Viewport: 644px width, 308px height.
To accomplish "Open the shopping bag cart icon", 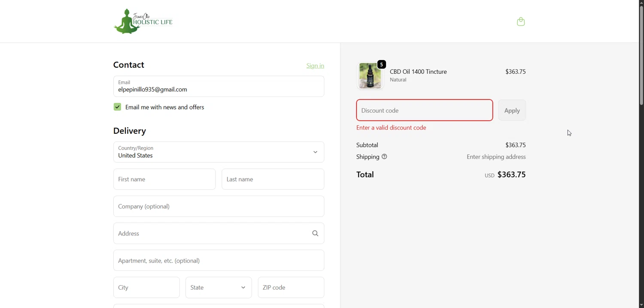I will click(x=521, y=22).
